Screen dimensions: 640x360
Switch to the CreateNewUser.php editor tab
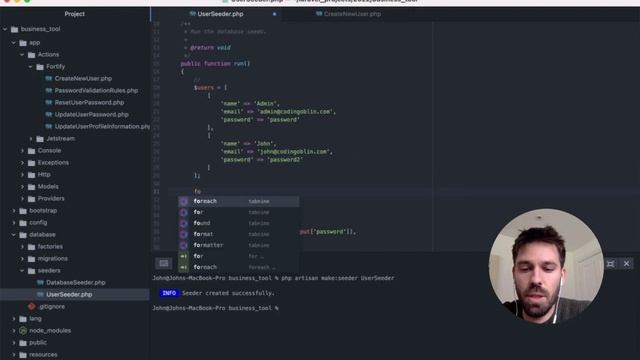pos(348,14)
